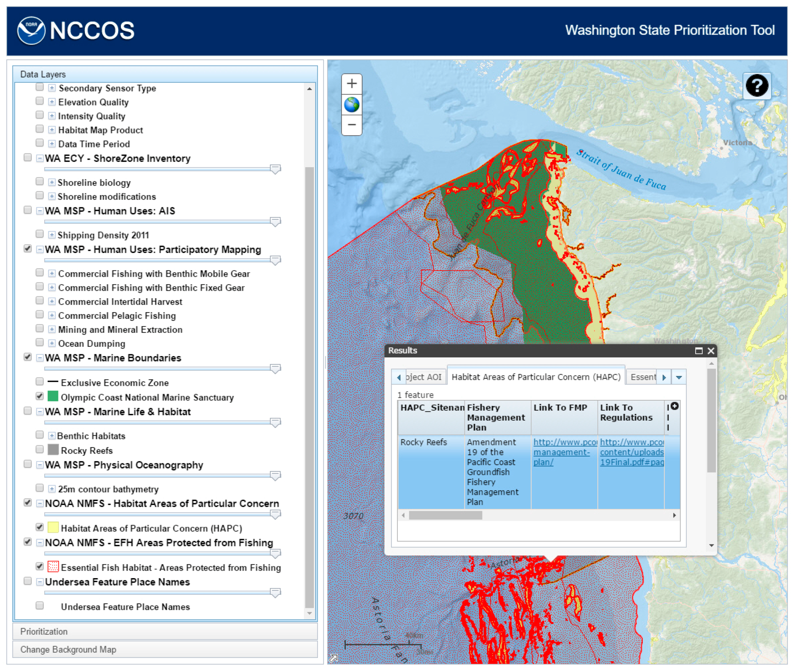Open the Link To FMP hyperlink
This screenshot has height=672, width=794.
point(561,452)
